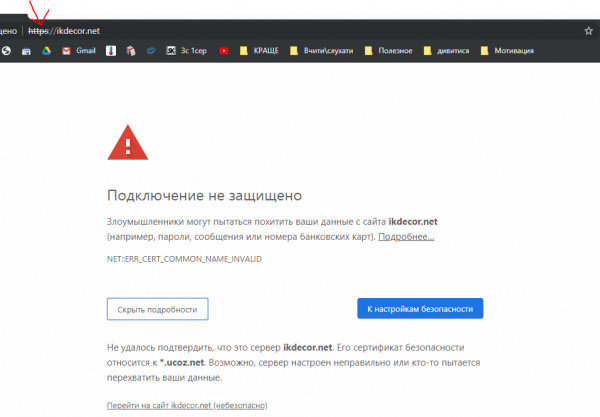Open the КРАЩЕ bookmarks folder
The image size is (600, 417).
[259, 51]
